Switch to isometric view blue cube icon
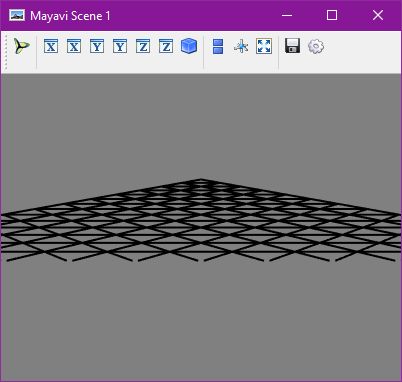 [x=189, y=46]
